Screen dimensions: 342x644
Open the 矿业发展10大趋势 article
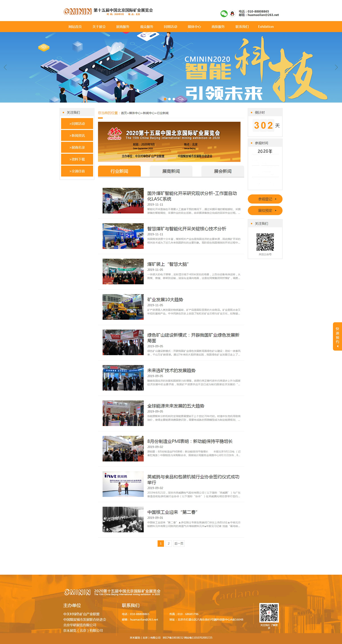coord(165,299)
